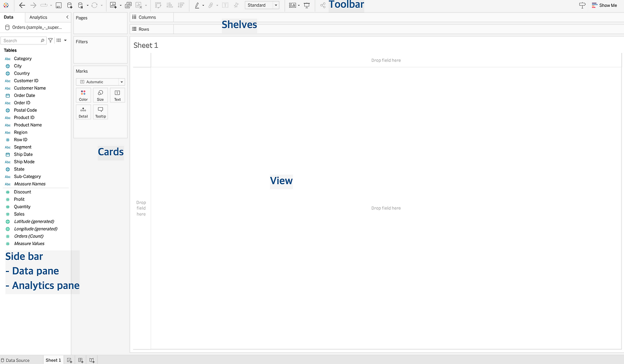
Task: Click the Detail button in Marks card
Action: pos(83,112)
